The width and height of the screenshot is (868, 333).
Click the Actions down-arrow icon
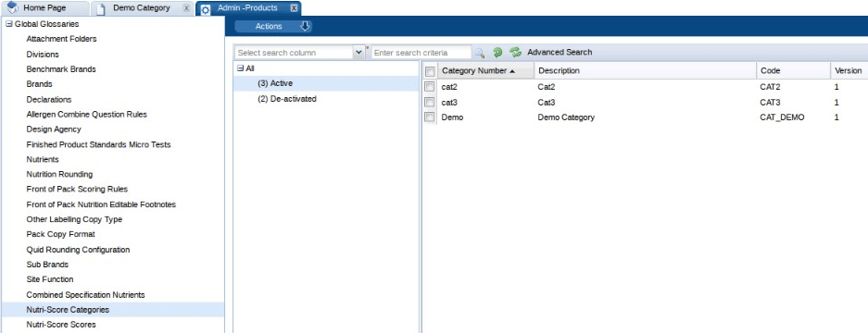coord(305,27)
